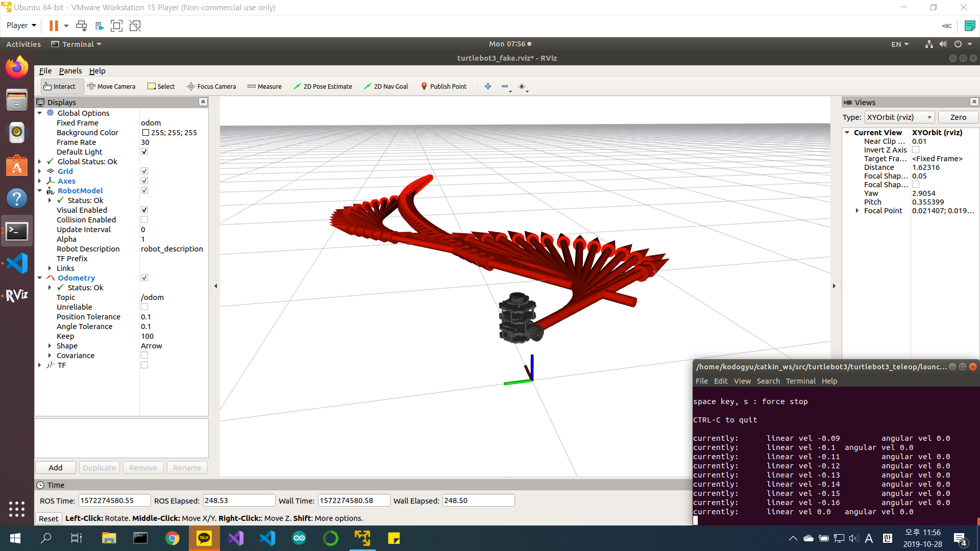Click the Add display button
Screen dimensions: 980x551
click(x=55, y=468)
